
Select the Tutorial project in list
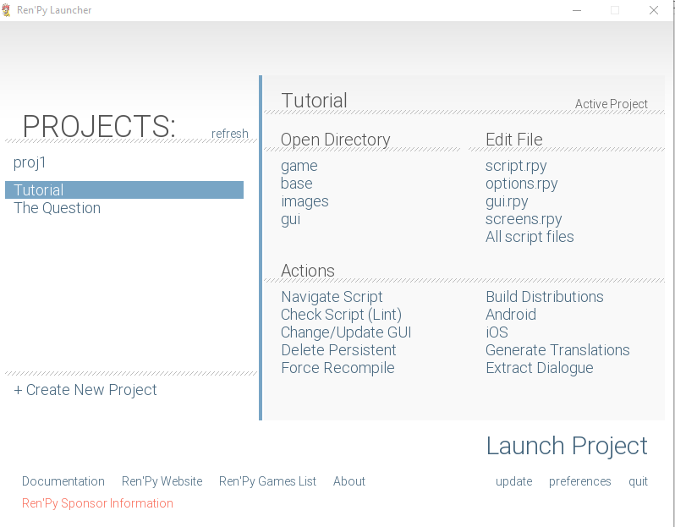[x=39, y=190]
